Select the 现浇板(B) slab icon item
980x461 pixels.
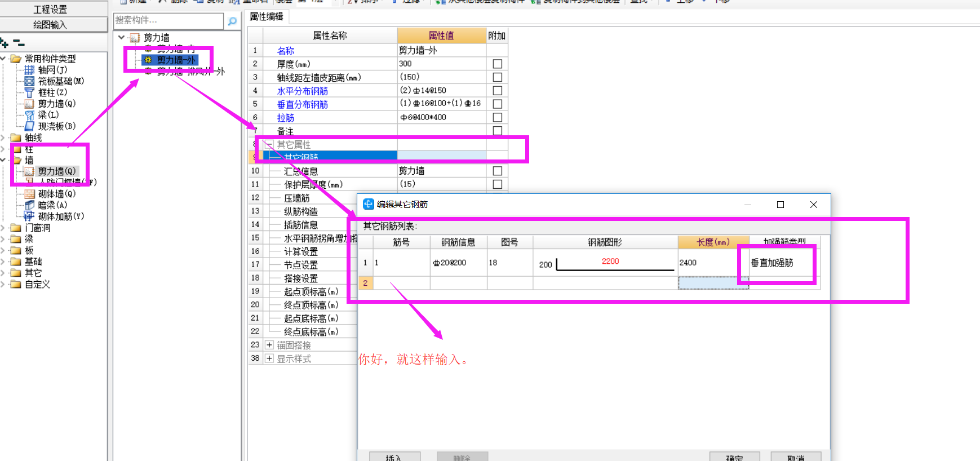29,126
